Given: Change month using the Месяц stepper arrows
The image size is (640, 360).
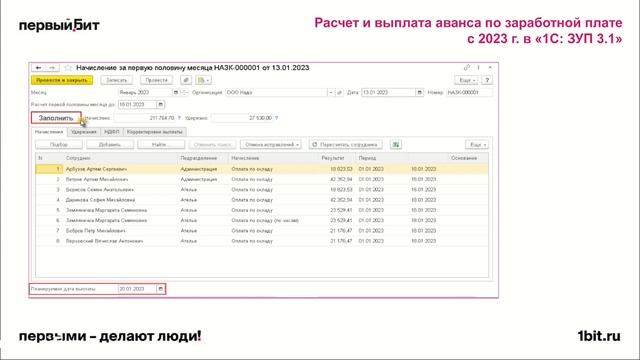Looking at the screenshot, I should (x=184, y=93).
